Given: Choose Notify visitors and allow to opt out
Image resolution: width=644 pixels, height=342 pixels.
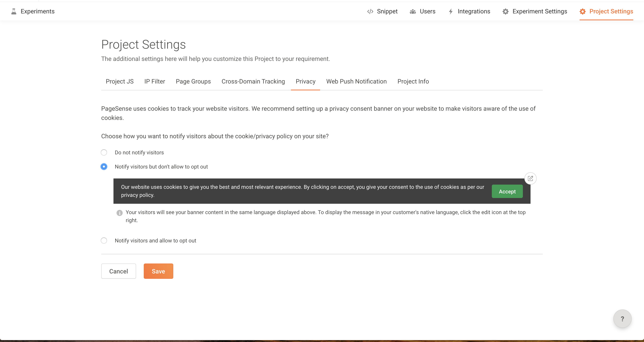Looking at the screenshot, I should point(104,240).
